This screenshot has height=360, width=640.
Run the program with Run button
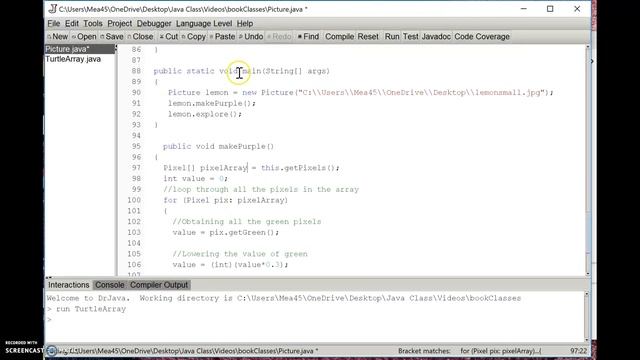coord(392,37)
